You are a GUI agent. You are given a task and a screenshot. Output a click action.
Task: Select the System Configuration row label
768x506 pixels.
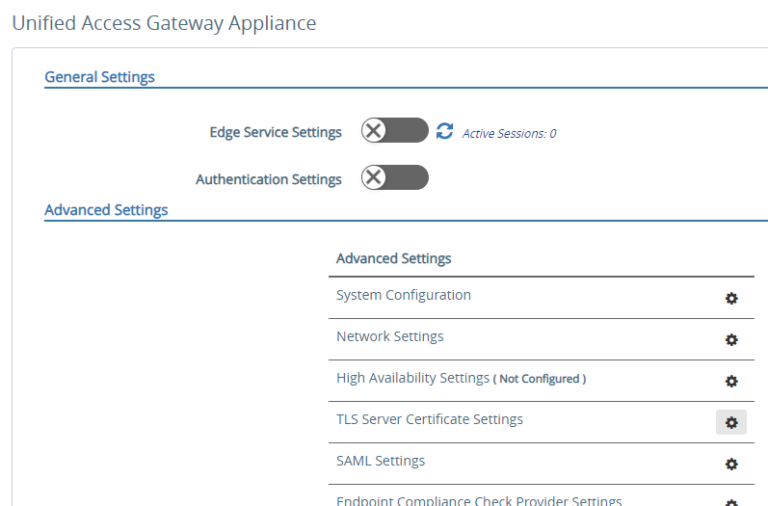[x=403, y=295]
